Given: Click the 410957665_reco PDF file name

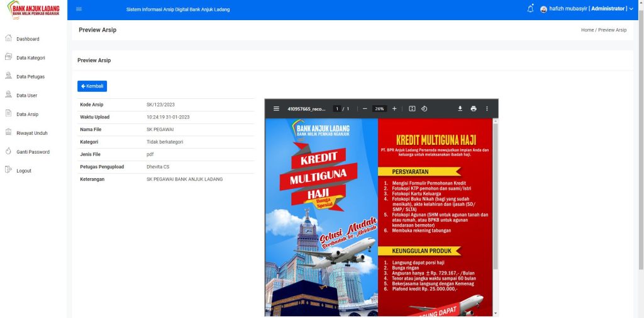Looking at the screenshot, I should (x=306, y=108).
